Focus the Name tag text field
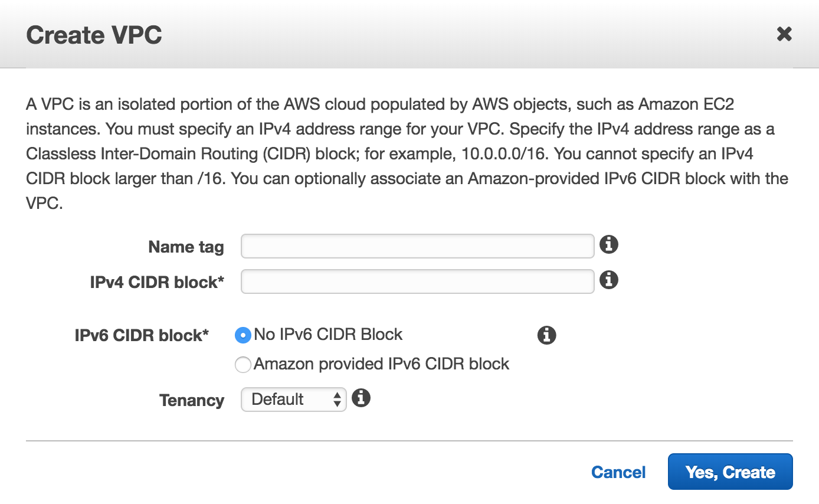 (x=417, y=246)
